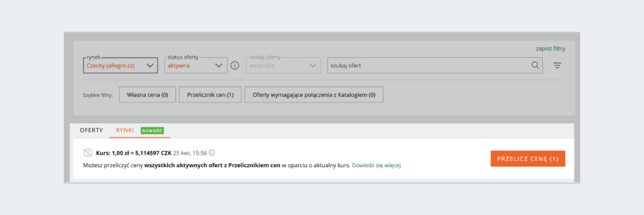Toggle Oferty wymagające połączenia z Katalogiem filter
Image resolution: width=644 pixels, height=215 pixels.
(x=313, y=95)
